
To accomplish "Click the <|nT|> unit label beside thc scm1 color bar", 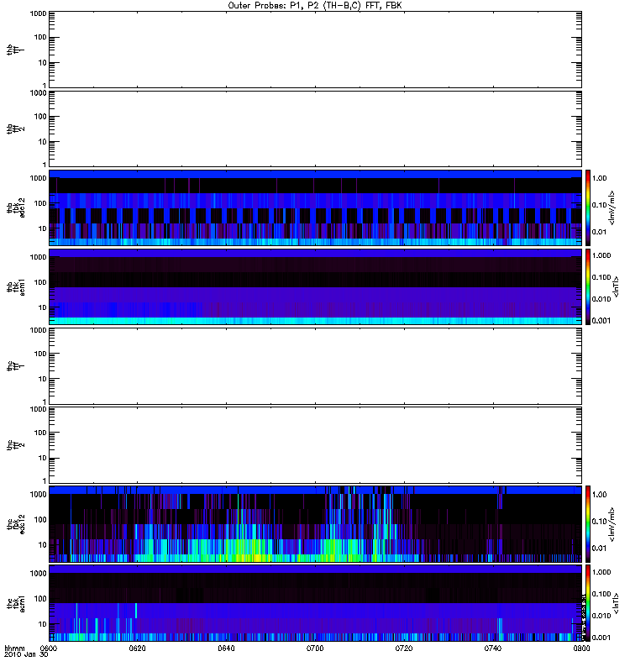I will coord(617,603).
